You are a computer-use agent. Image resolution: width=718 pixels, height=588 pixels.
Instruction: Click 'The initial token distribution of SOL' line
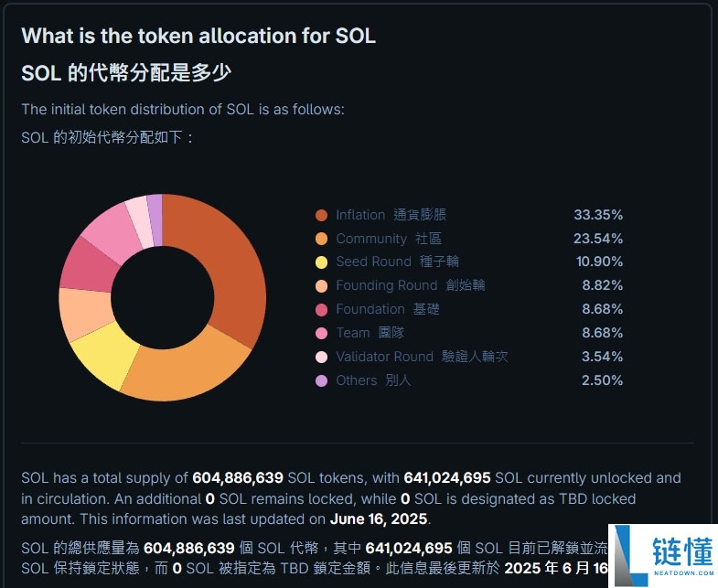[x=183, y=110]
